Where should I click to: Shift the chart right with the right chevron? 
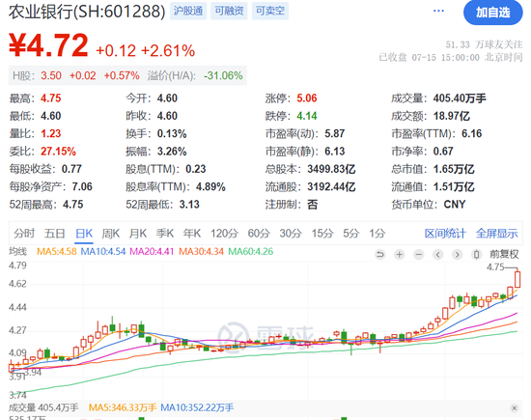tap(458, 254)
